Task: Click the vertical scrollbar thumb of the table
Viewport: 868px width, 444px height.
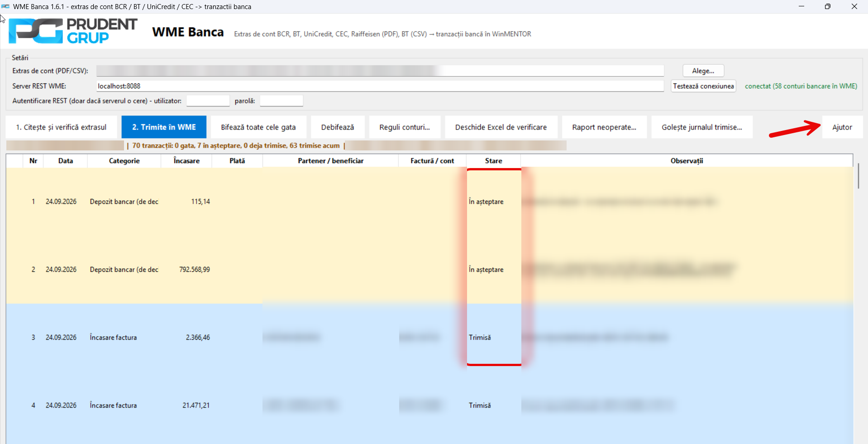Action: (x=858, y=176)
